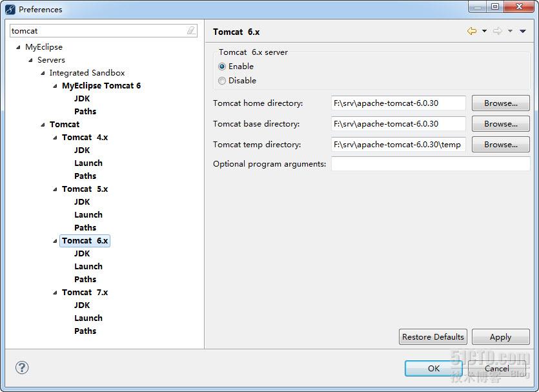The image size is (539, 392).
Task: Browse for Tomcat temp directory
Action: (x=500, y=145)
